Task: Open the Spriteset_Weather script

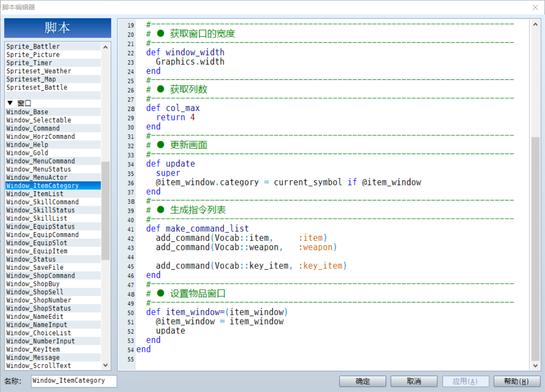Action: [53, 71]
